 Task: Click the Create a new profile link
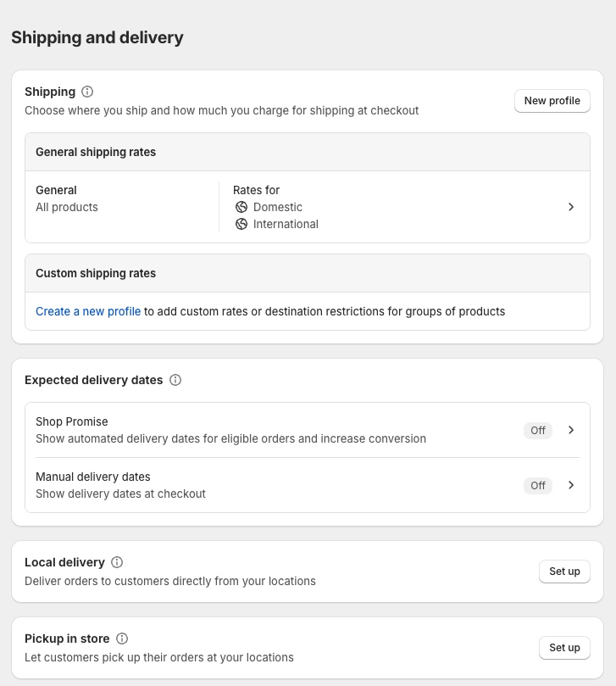[88, 311]
